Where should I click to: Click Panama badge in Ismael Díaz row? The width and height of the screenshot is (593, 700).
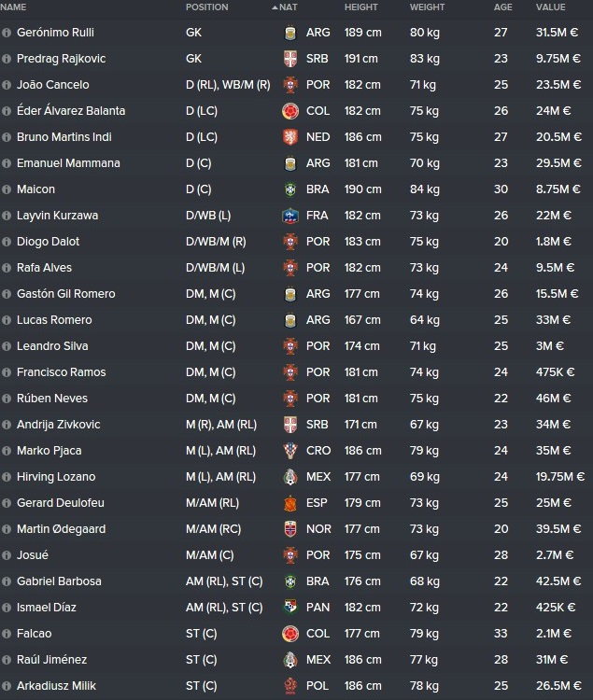[290, 608]
